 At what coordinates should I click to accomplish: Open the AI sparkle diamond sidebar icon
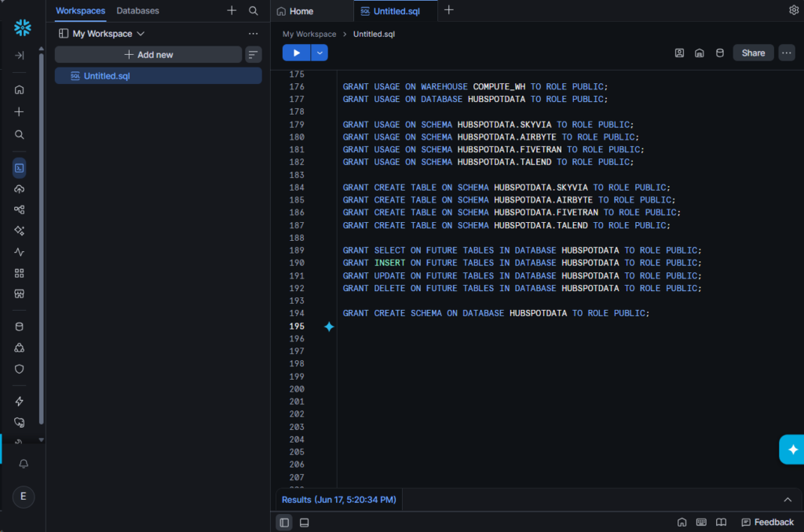20,231
